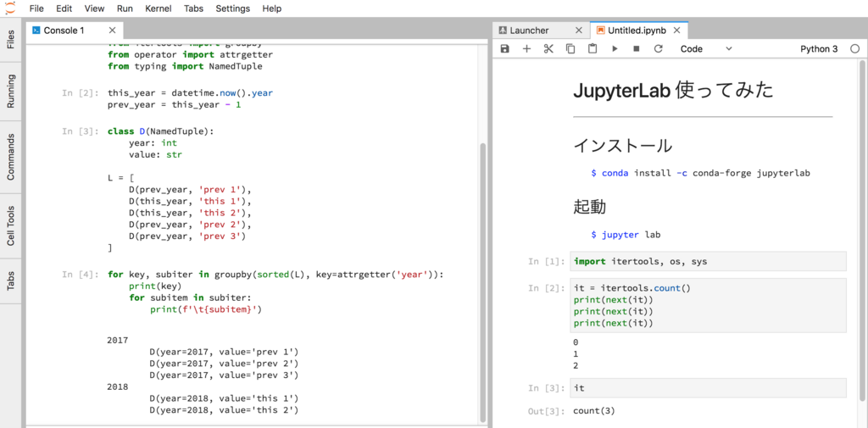This screenshot has height=428, width=868.
Task: Click the console In [4]: prompt
Action: coord(80,274)
